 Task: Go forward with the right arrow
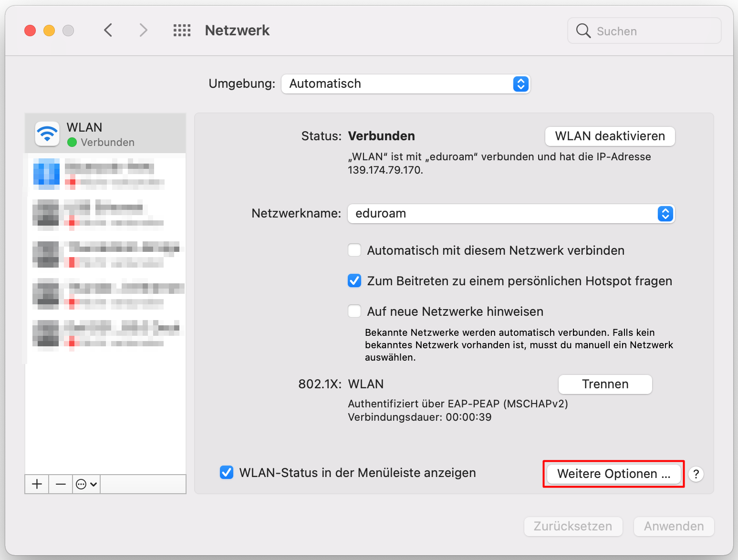point(143,31)
